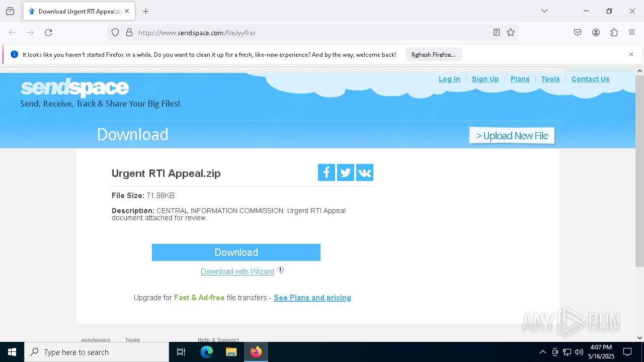Open network tray icon
Screen dimensions: 644x362
click(567, 352)
